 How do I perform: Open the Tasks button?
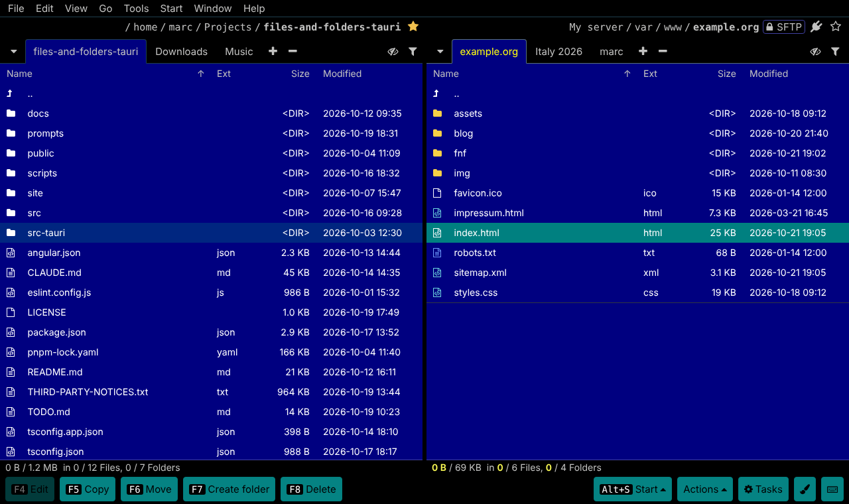tap(763, 489)
